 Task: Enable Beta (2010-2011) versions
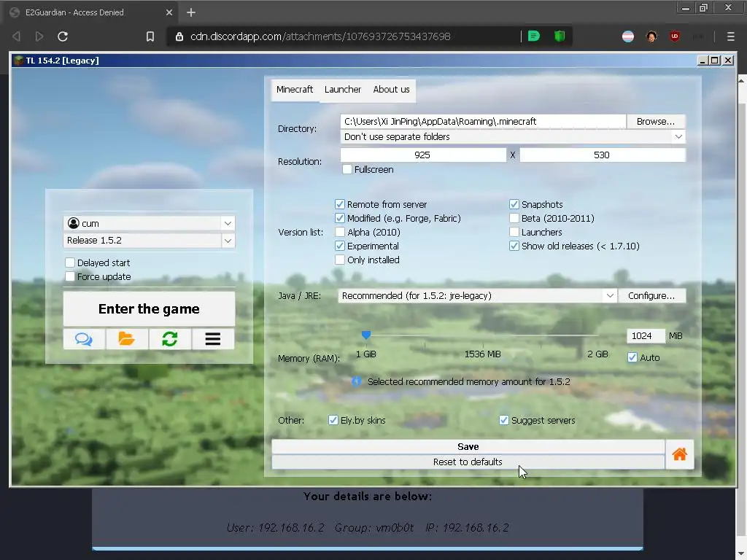tap(514, 218)
